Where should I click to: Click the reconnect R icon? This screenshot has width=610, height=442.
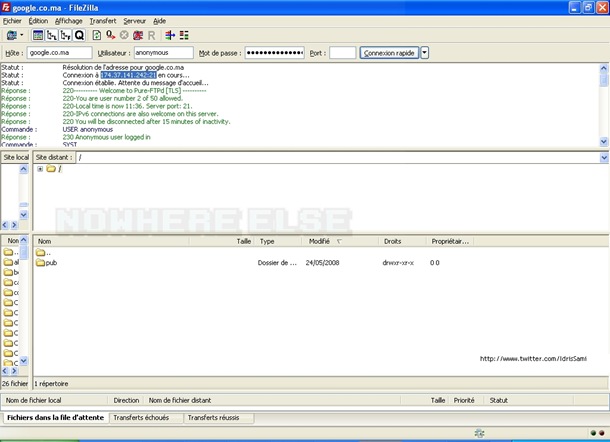click(152, 35)
